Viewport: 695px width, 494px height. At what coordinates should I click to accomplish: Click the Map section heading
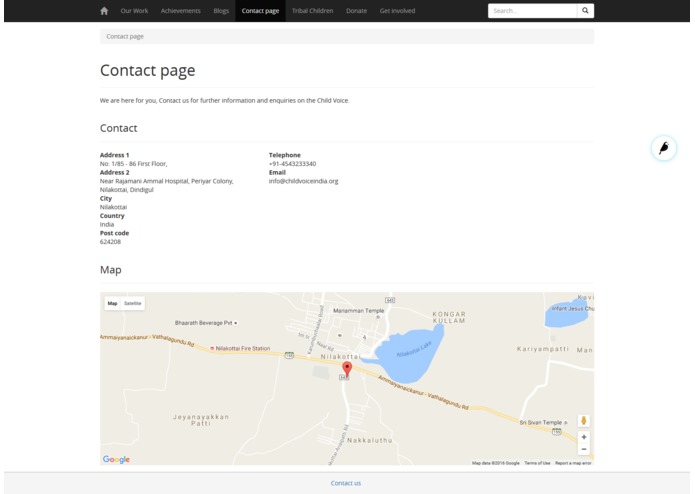pyautogui.click(x=110, y=269)
